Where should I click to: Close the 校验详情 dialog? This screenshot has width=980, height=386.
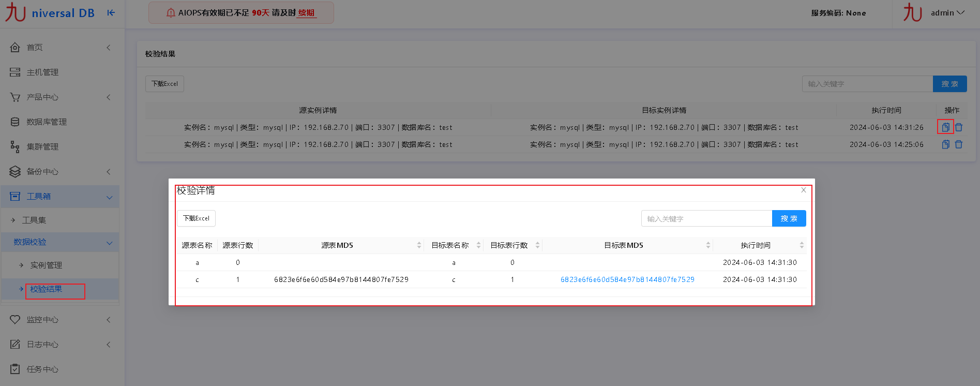[x=803, y=190]
